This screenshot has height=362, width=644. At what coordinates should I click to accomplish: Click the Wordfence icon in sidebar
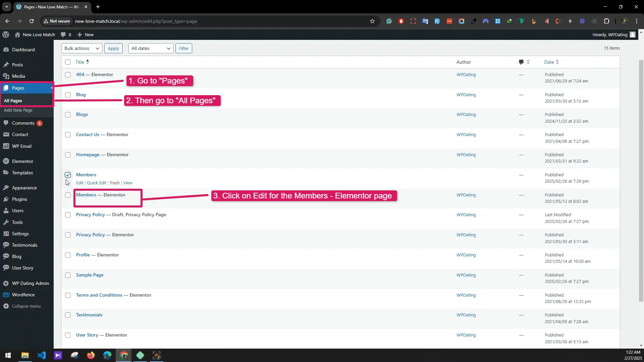click(6, 295)
